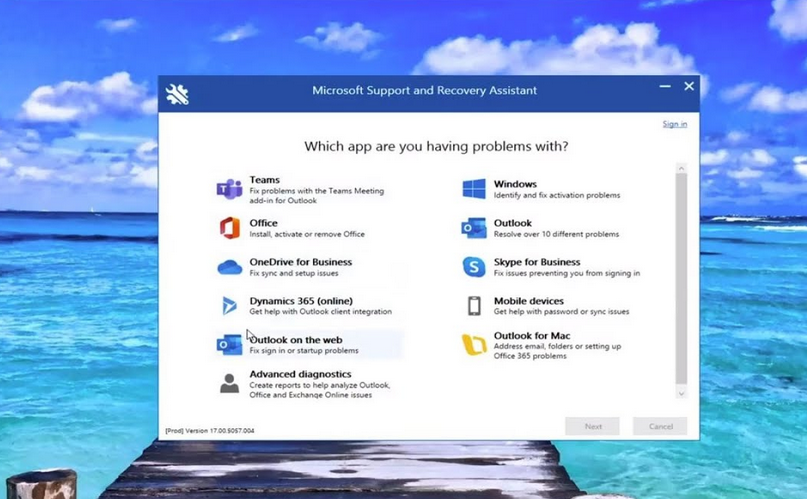Select Outlook on the web label
This screenshot has width=807, height=499.
coord(296,340)
